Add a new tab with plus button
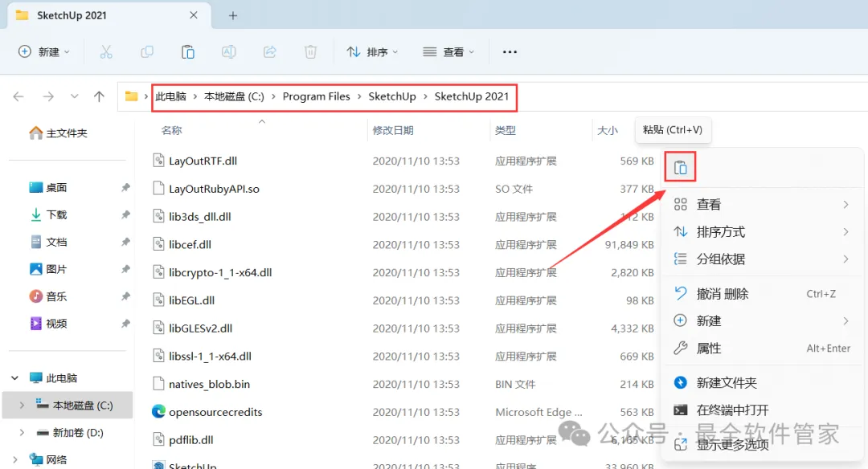Viewport: 868px width, 469px height. [x=233, y=15]
